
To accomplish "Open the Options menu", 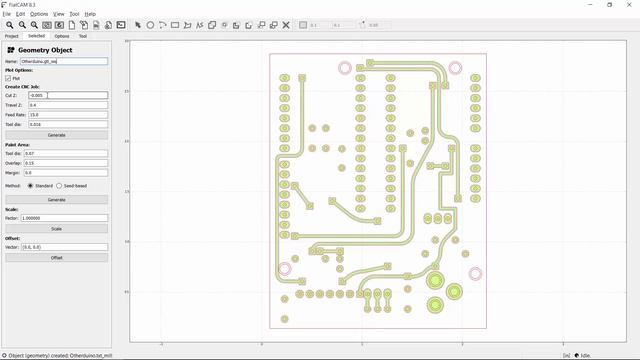I will (39, 14).
